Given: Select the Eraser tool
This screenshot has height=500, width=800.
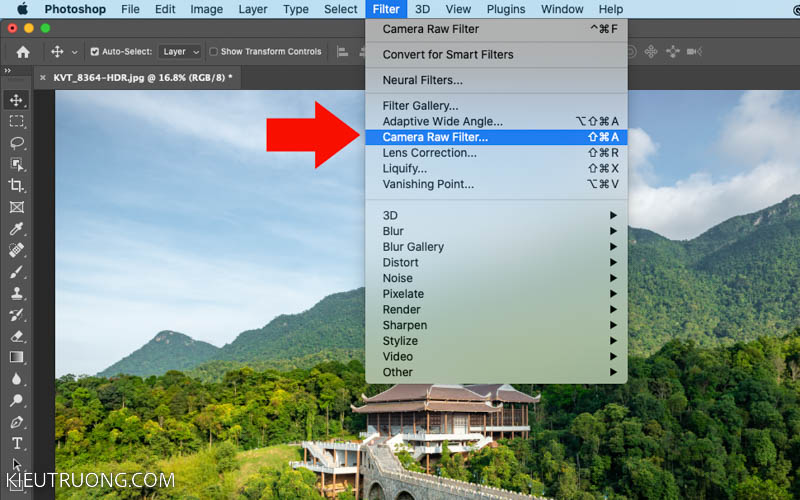Looking at the screenshot, I should tap(16, 336).
